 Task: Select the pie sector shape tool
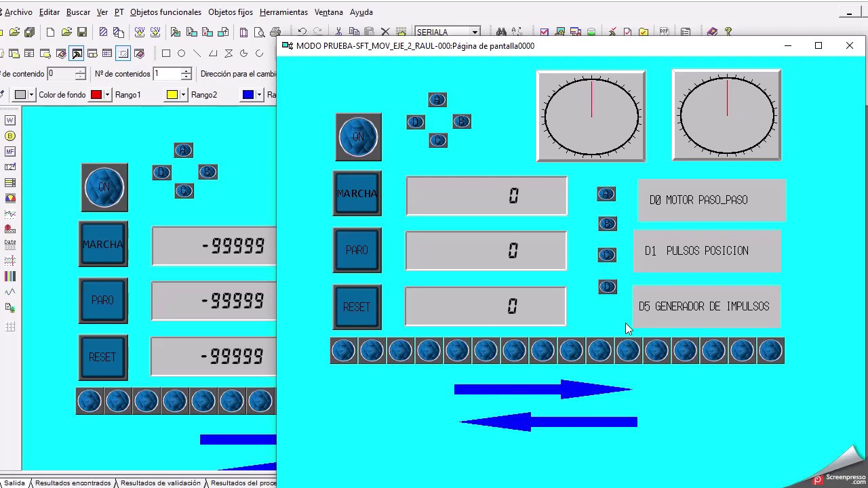click(x=244, y=54)
